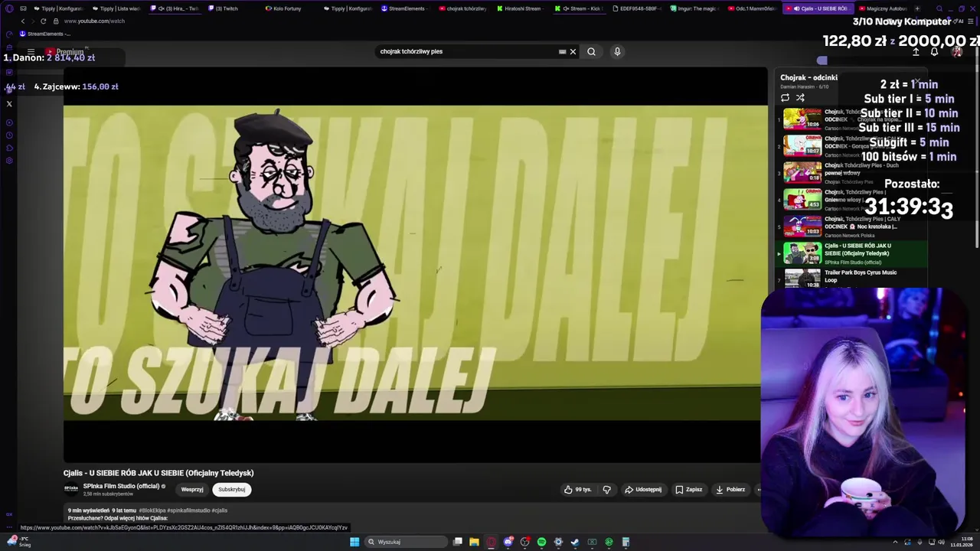
Task: Toggle the playlist loop icon
Action: 785,98
